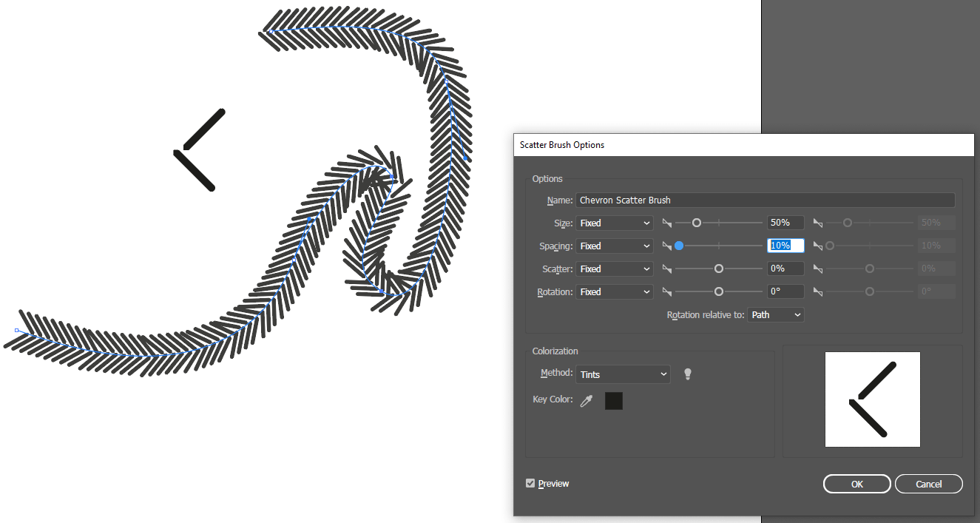Click the arrow icon beside the Scatter slider
Image resolution: width=980 pixels, height=523 pixels.
666,268
